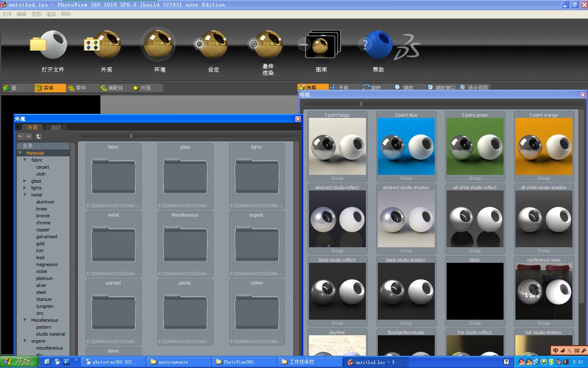Open the 打开文件 (open file) sphere icon
The image size is (588, 368).
click(x=49, y=45)
